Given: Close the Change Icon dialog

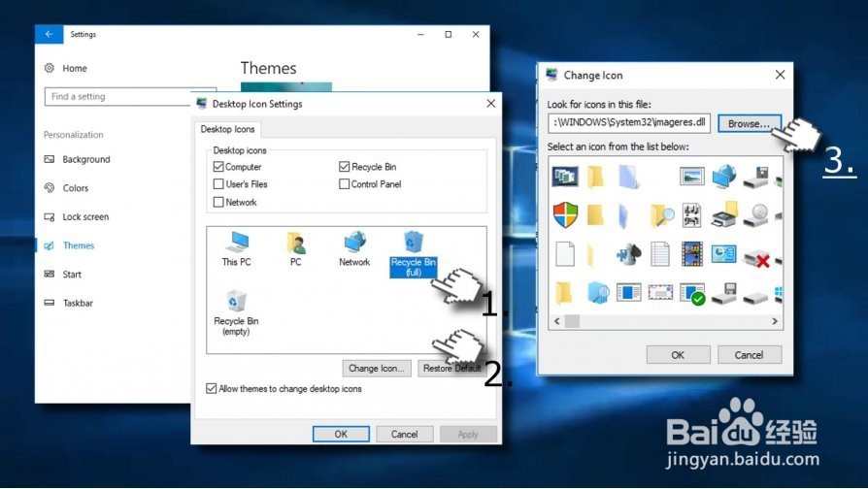Looking at the screenshot, I should coord(780,75).
